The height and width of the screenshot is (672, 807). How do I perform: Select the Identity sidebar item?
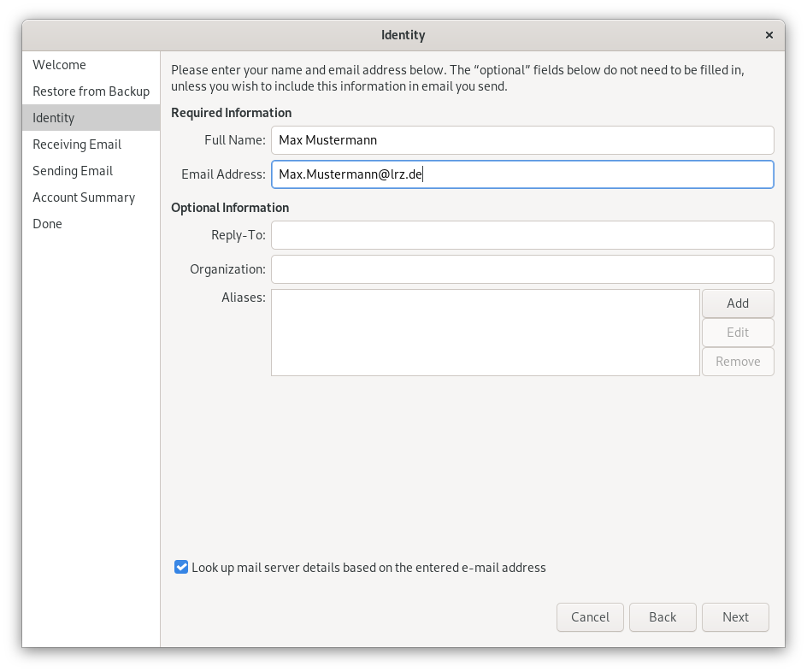click(x=53, y=118)
